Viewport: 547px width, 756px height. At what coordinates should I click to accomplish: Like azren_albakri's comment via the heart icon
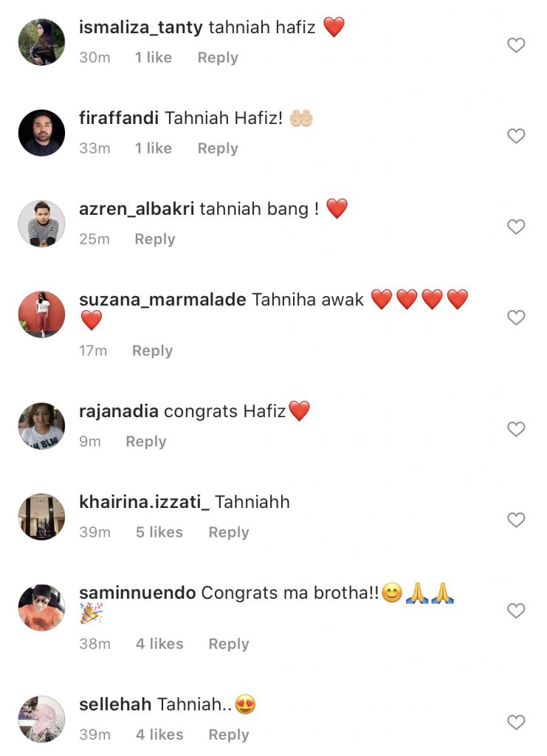tap(516, 227)
